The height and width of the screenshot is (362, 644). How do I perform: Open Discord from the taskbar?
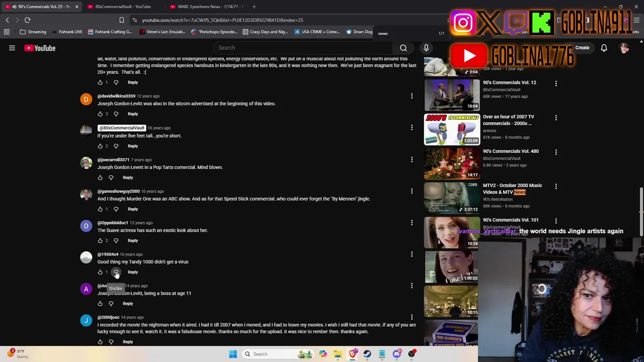397,354
